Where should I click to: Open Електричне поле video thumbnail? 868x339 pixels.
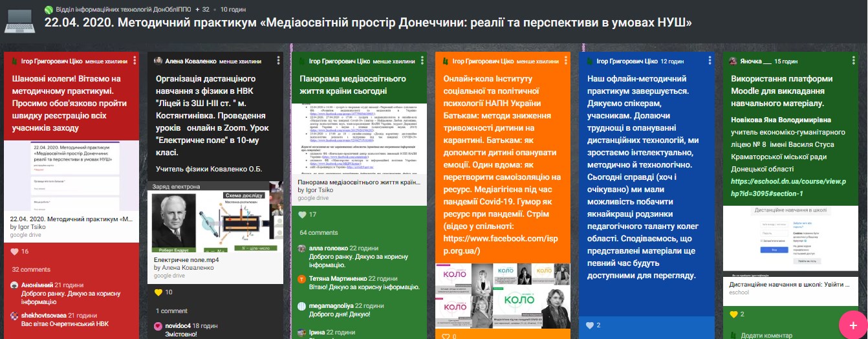(x=215, y=218)
